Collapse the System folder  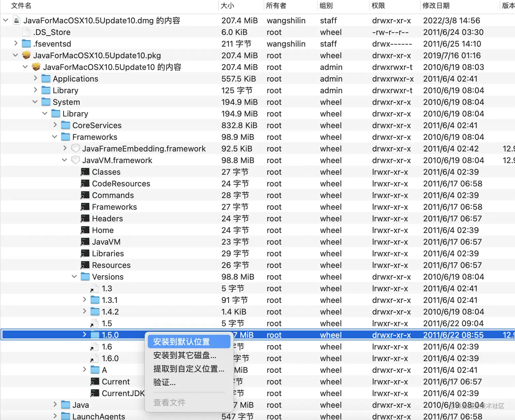[35, 102]
